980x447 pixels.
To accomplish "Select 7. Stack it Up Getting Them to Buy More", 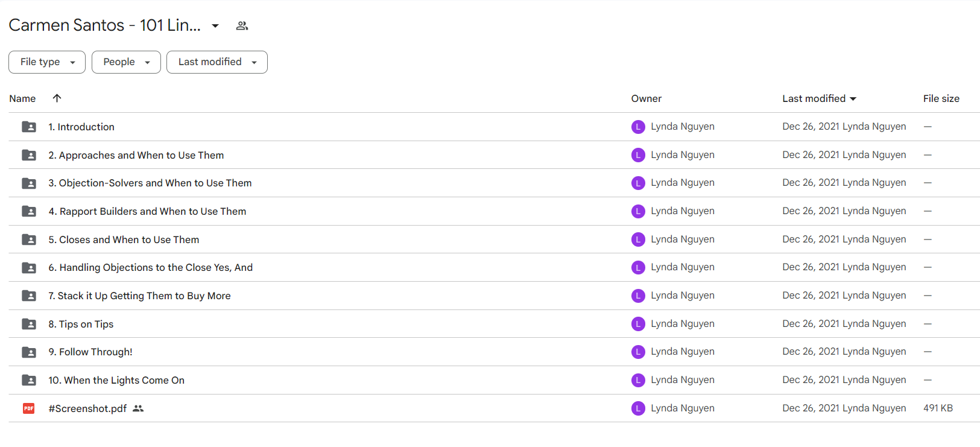I will (139, 296).
